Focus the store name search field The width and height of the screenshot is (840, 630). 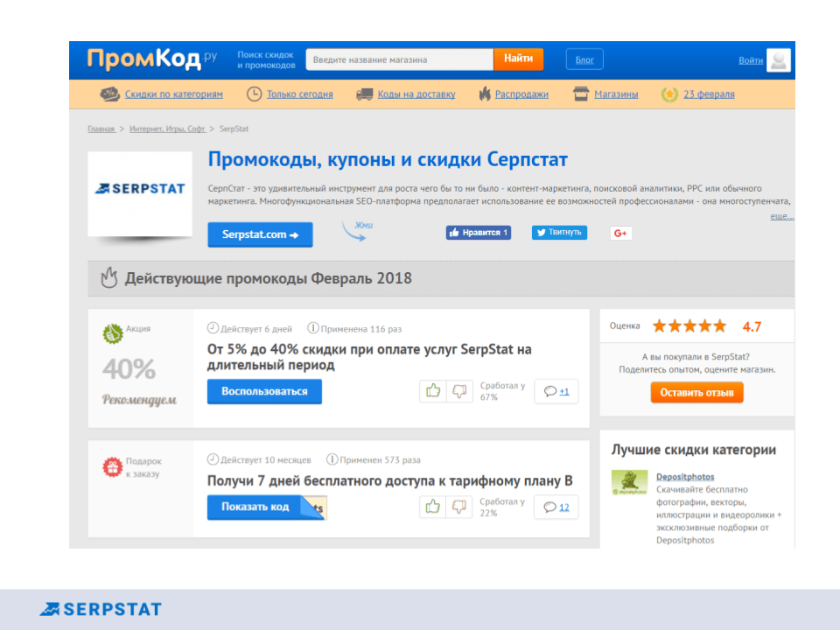pos(399,59)
